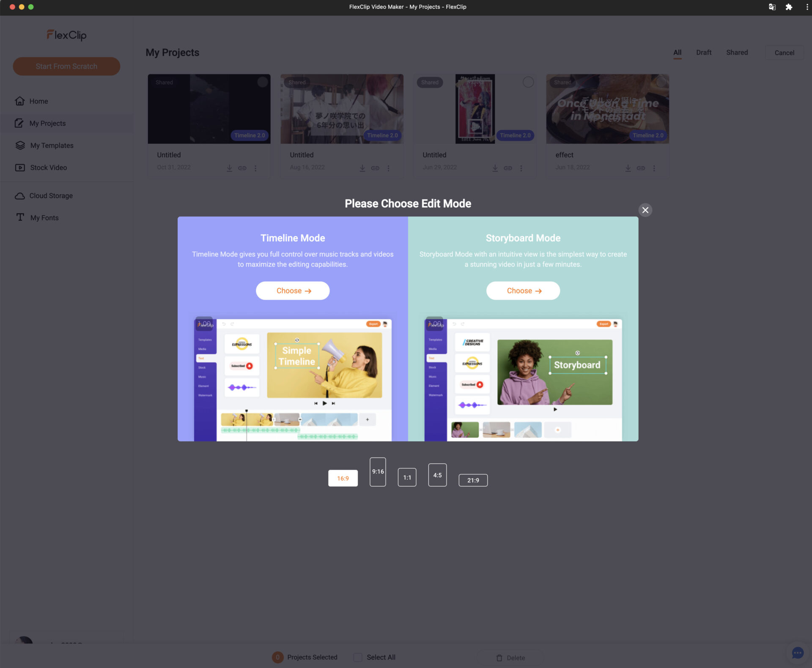Open browser extensions puzzle icon

(789, 7)
